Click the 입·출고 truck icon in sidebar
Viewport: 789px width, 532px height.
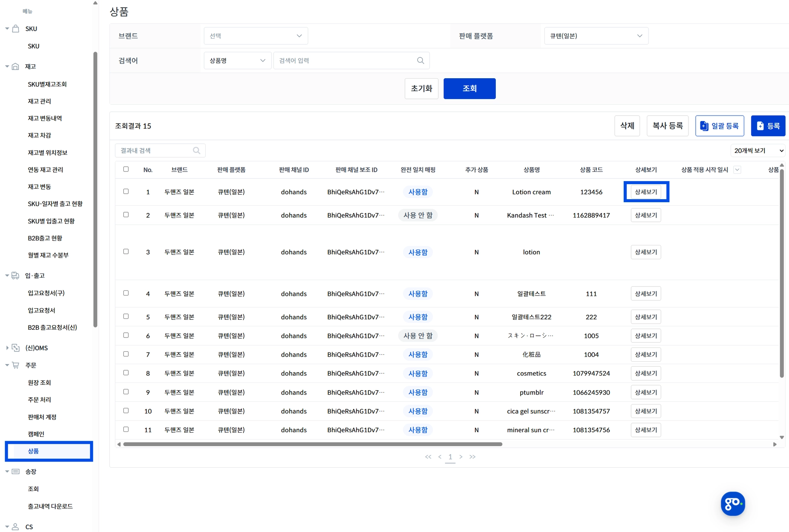tap(16, 275)
